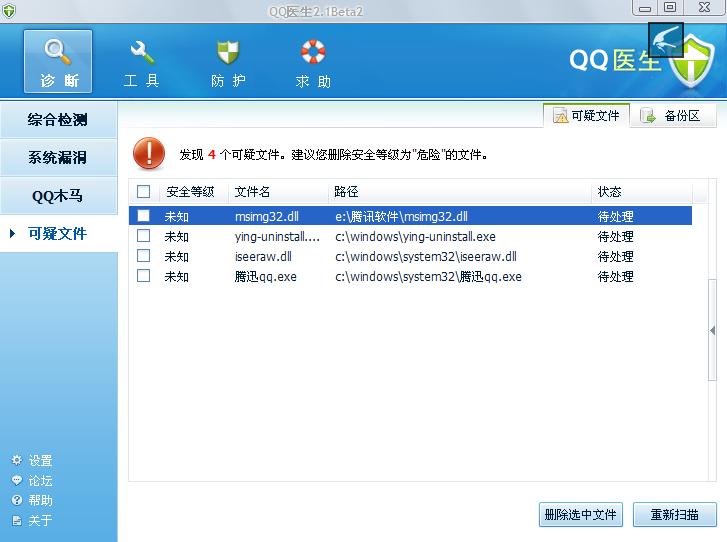727x542 pixels.
Task: Open the 工具 wrench tools section
Action: coord(142,64)
